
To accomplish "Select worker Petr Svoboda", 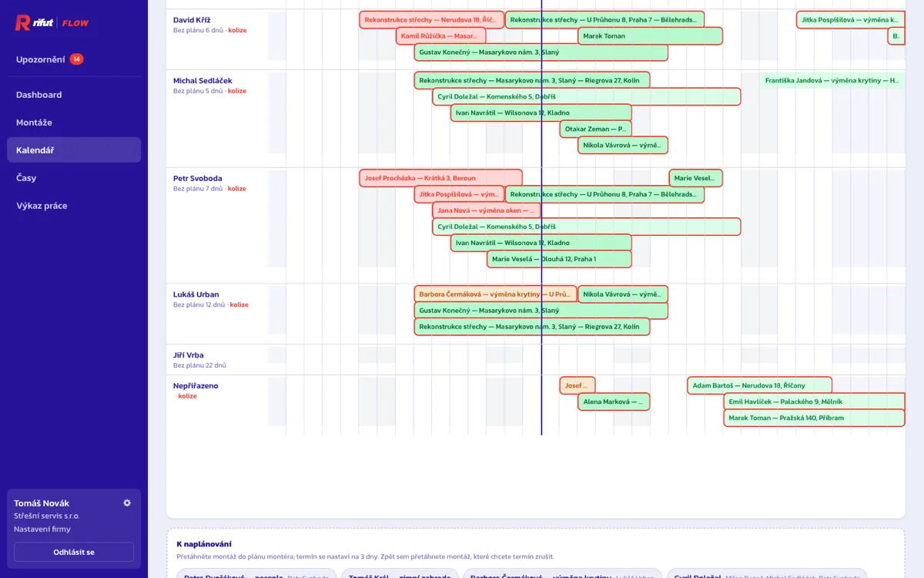I will click(197, 179).
